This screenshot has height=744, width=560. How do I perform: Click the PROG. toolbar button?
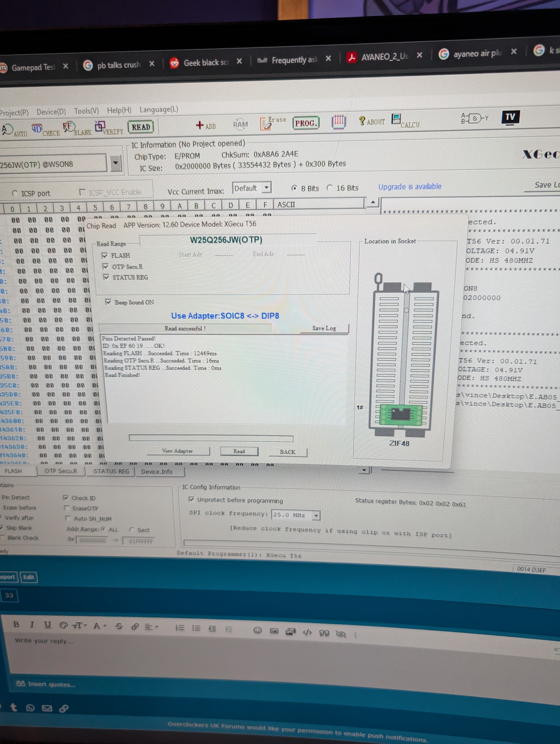306,123
